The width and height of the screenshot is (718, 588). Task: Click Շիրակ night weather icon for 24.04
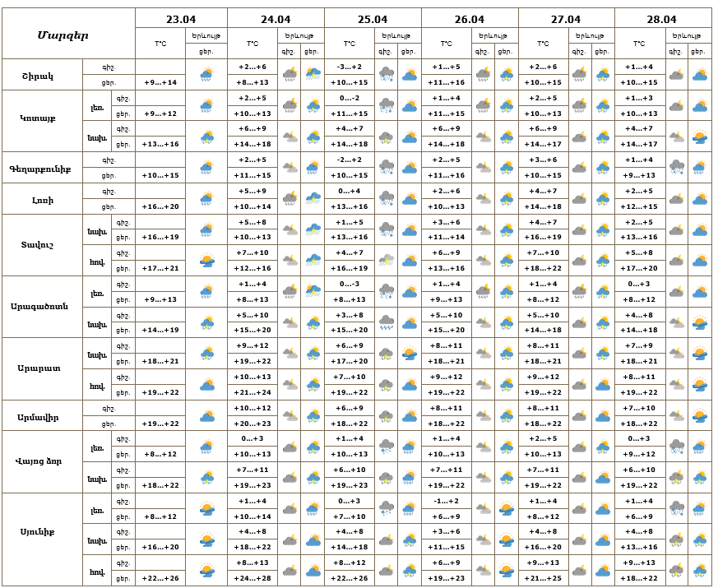(x=290, y=75)
